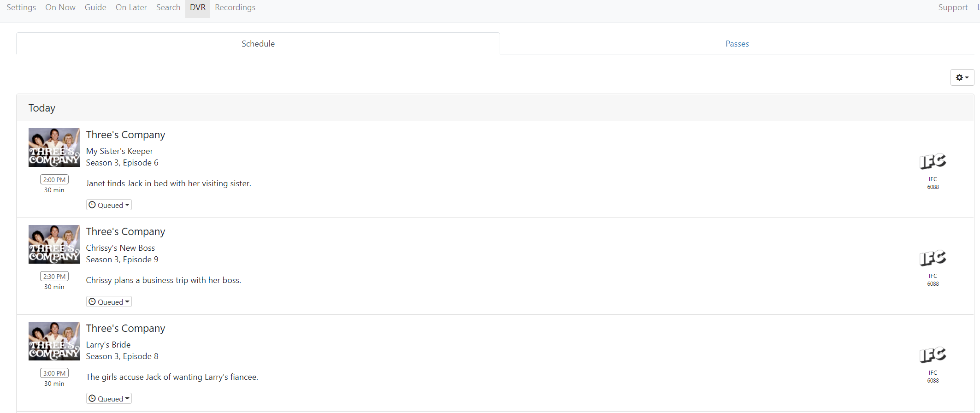Viewport: 980px width, 413px height.
Task: Select the Schedule tab
Action: [258, 44]
